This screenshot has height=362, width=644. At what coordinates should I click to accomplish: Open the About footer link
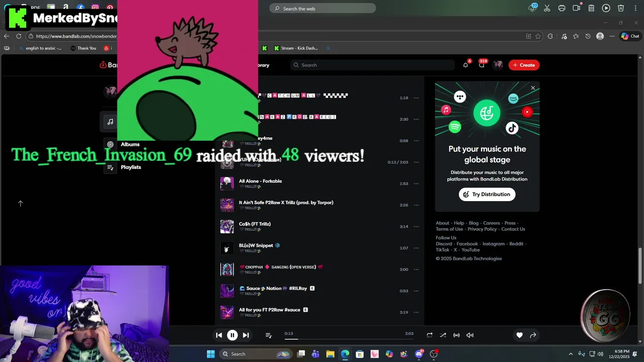pyautogui.click(x=442, y=223)
